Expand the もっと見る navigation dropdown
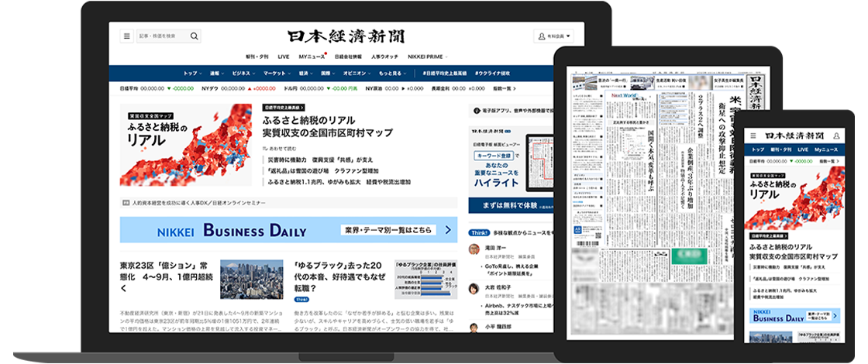 click(393, 73)
